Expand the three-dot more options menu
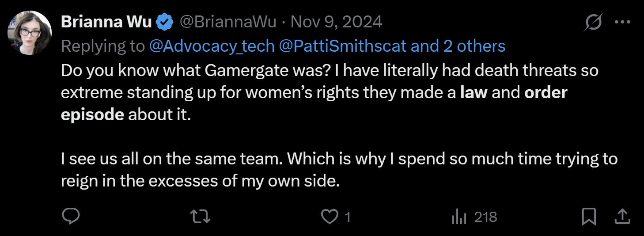644x236 pixels. point(622,22)
